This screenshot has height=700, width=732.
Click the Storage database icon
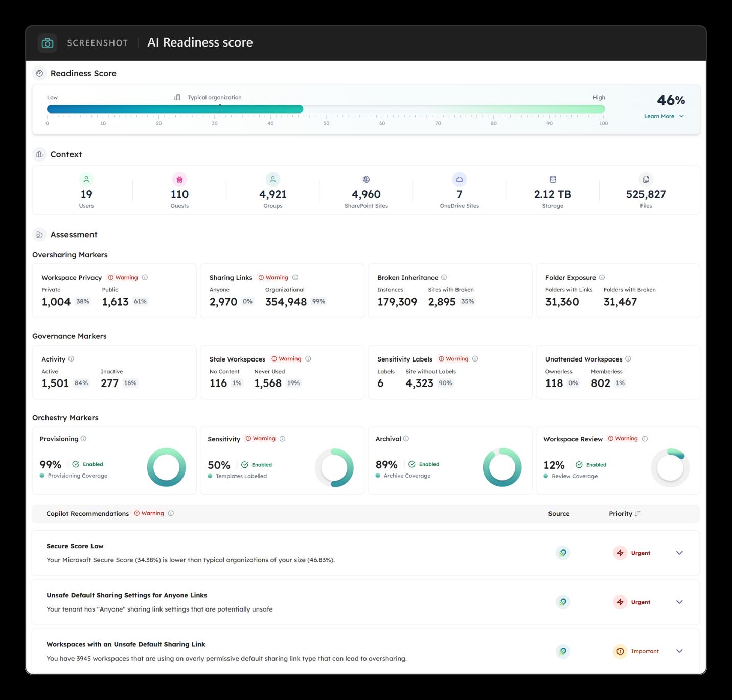pos(553,179)
